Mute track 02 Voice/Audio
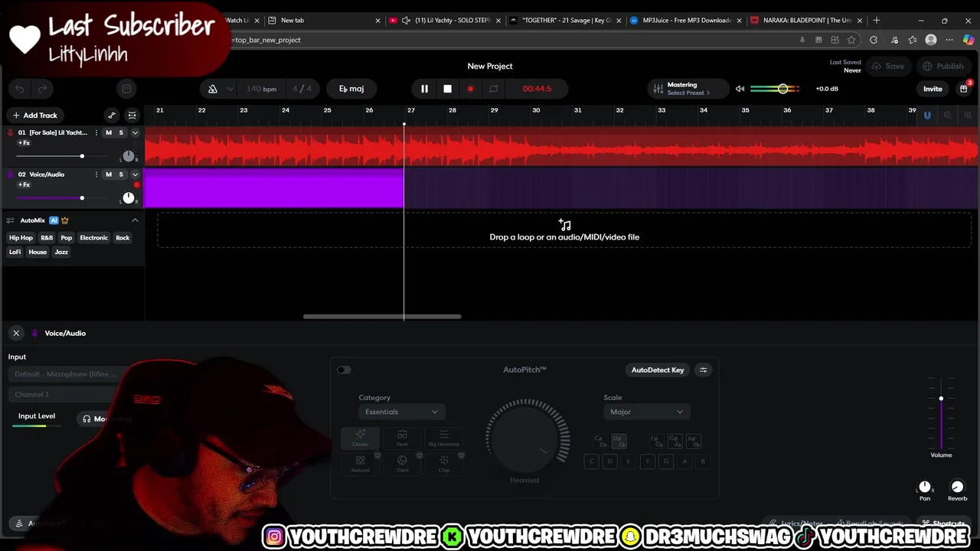Screen dimensions: 980x551 [x=109, y=174]
